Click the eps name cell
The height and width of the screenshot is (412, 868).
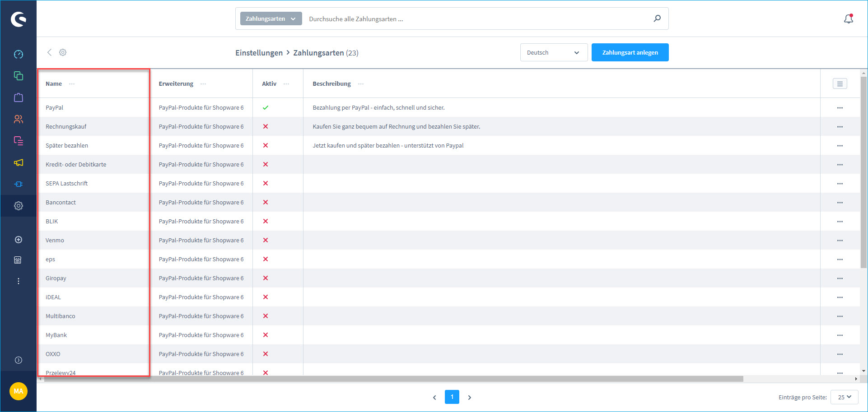[50, 259]
